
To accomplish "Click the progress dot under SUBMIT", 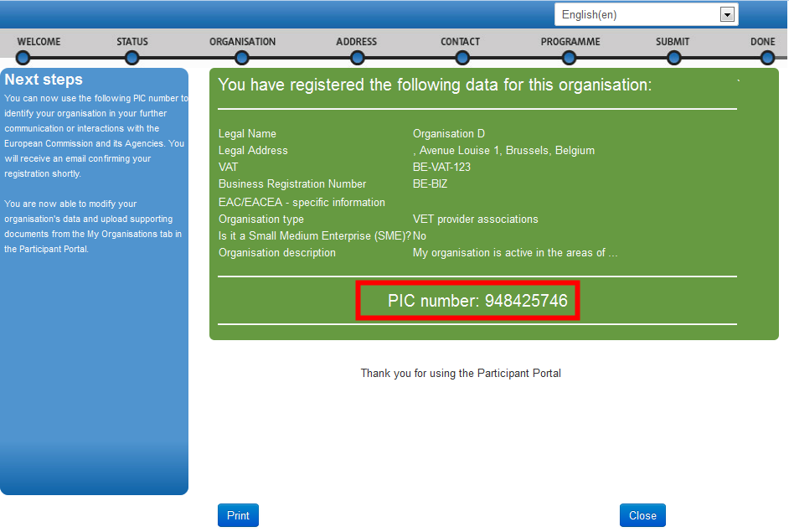I will [x=673, y=59].
